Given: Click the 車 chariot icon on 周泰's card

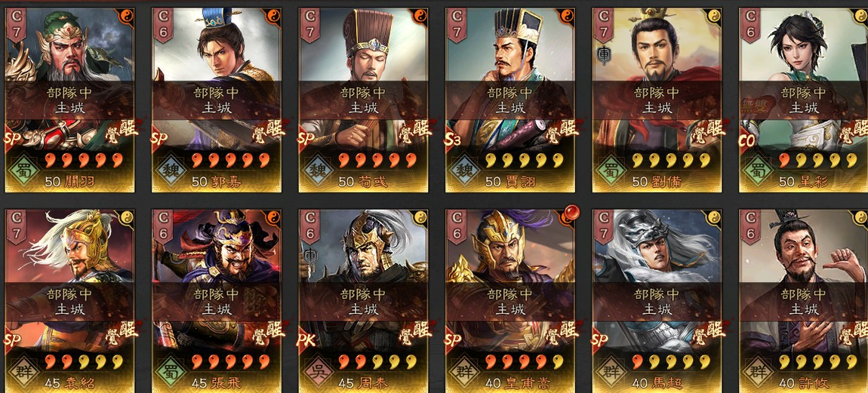Looking at the screenshot, I should [310, 257].
